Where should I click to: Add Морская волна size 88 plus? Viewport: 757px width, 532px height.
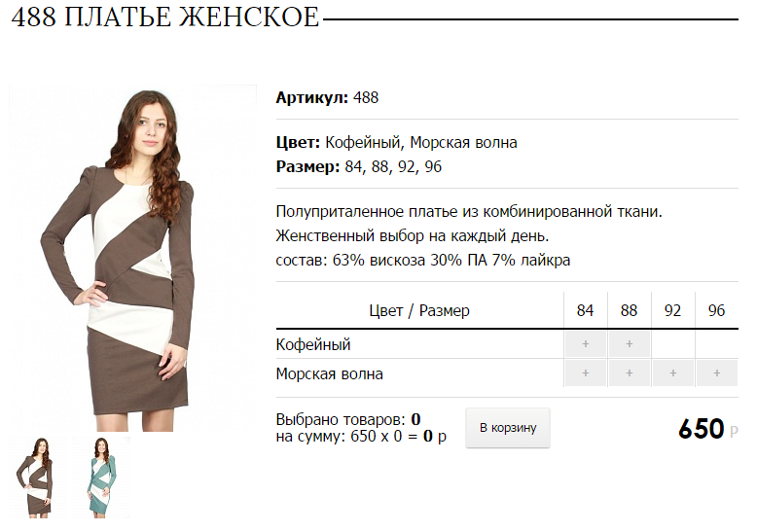[x=630, y=373]
